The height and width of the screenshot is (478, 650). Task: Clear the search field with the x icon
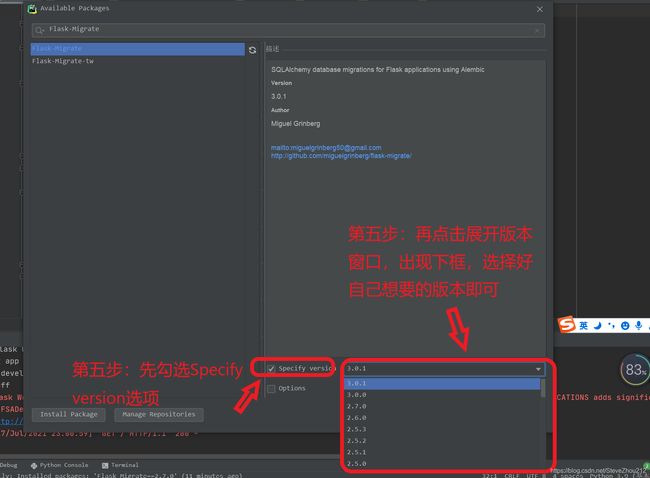click(537, 30)
